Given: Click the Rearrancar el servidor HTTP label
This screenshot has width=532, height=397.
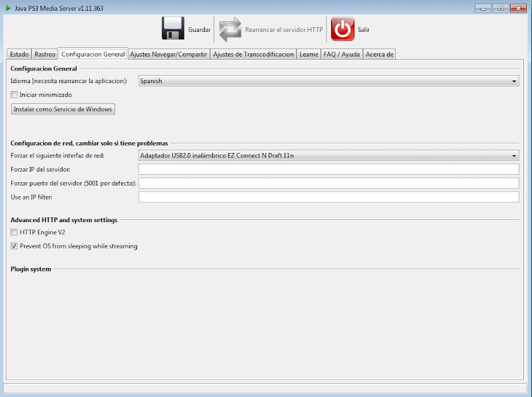Looking at the screenshot, I should (284, 29).
